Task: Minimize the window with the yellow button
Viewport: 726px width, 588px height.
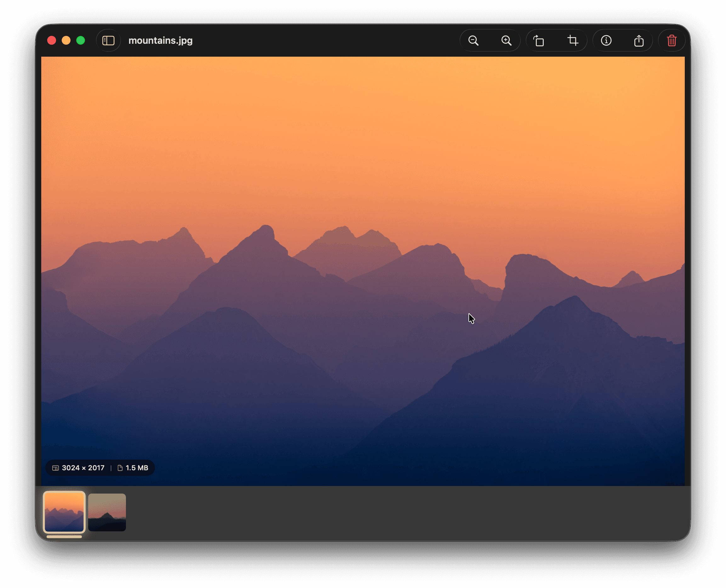Action: click(x=66, y=40)
